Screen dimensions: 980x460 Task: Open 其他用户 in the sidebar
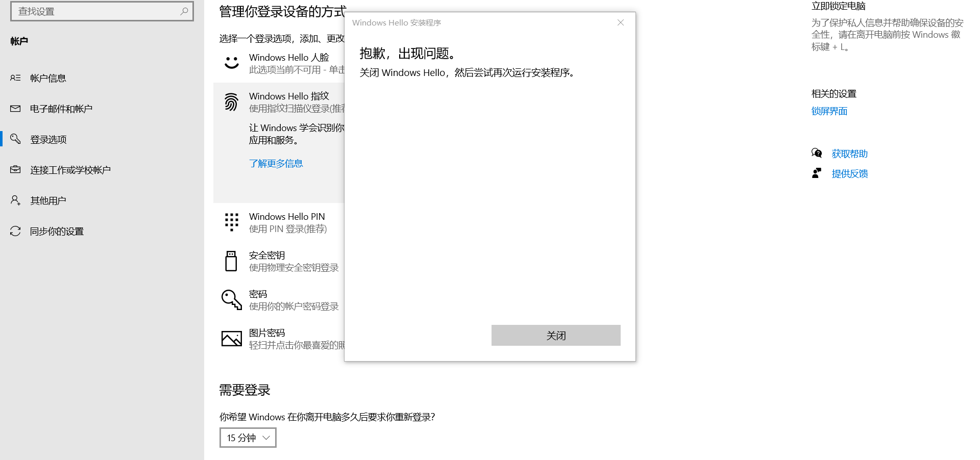(x=102, y=200)
